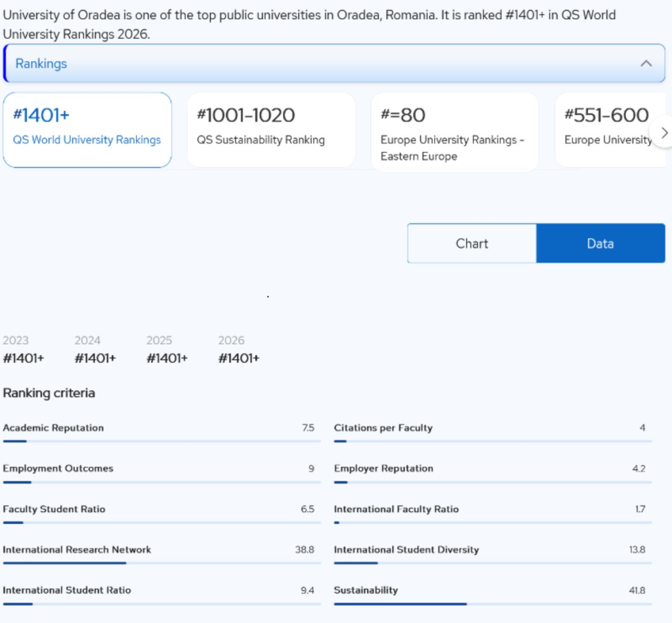Image resolution: width=672 pixels, height=623 pixels.
Task: Click the Faculty Student Ratio label
Action: click(54, 509)
